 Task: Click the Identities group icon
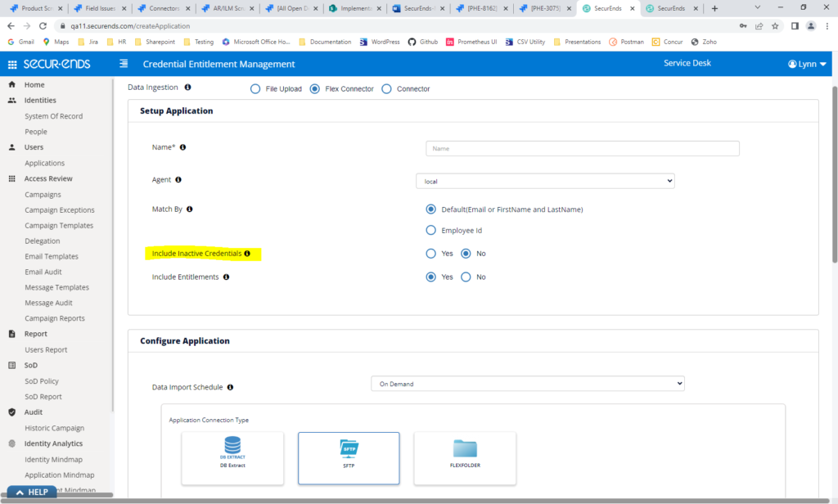click(x=11, y=100)
